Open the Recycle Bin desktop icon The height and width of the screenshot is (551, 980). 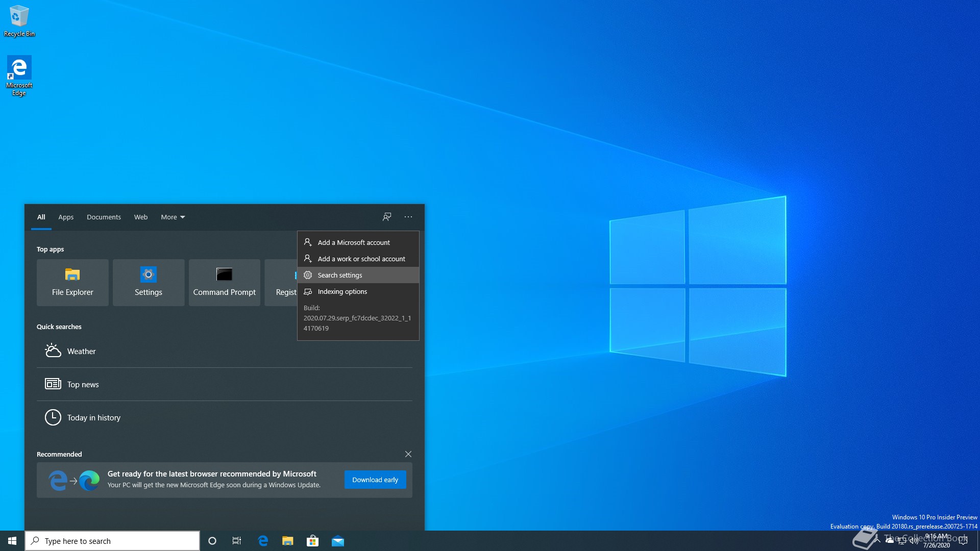19,21
